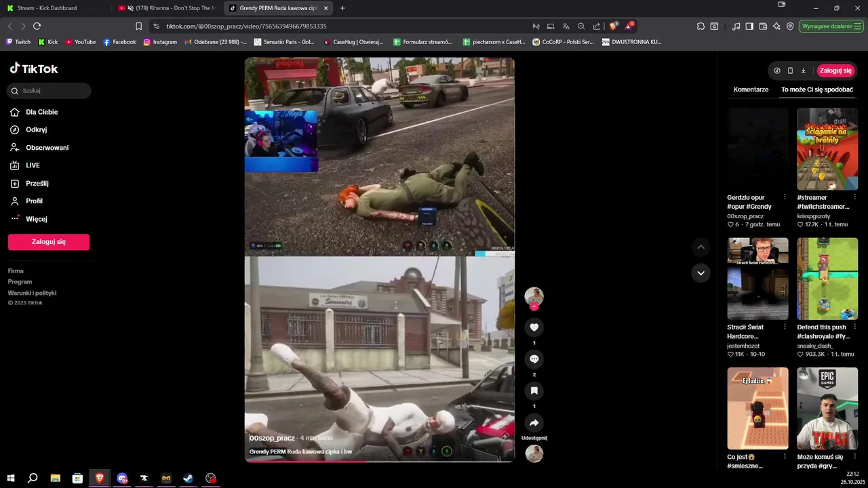Click the get app phone icon
Viewport: 868px width, 488px height.
click(790, 70)
